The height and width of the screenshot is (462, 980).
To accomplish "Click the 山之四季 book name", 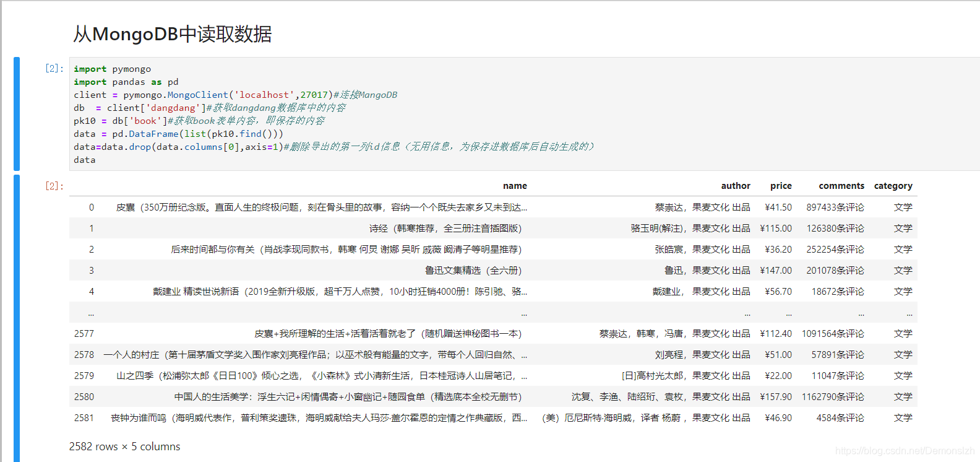I will tap(322, 376).
